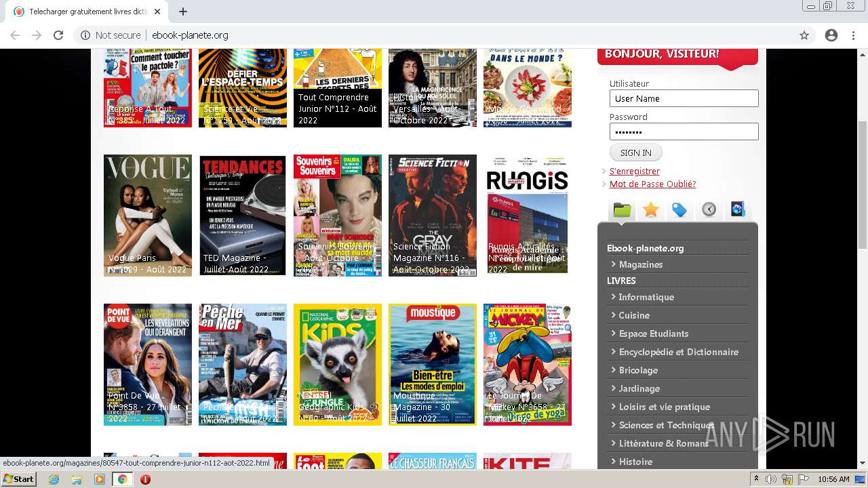Open Windows Explorer from taskbar
Image resolution: width=868 pixels, height=488 pixels.
tap(77, 479)
